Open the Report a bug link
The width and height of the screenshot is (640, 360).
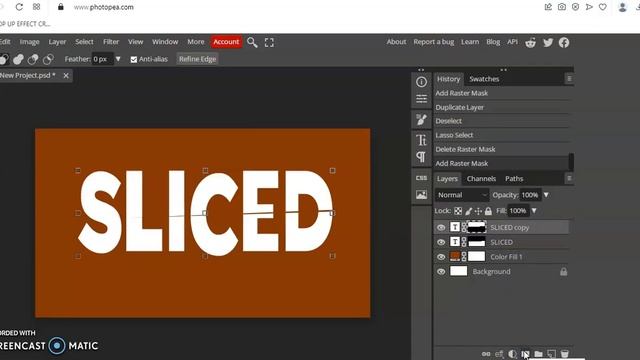point(433,42)
